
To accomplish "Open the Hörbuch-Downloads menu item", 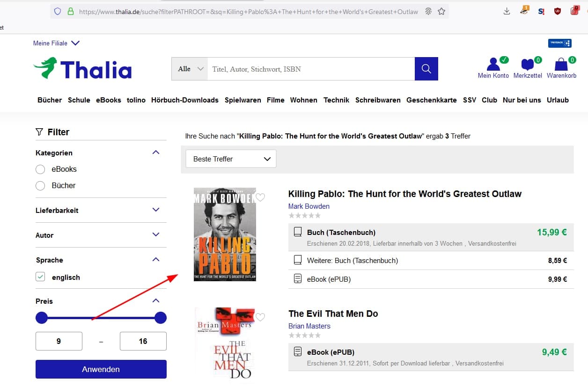I will (x=184, y=100).
